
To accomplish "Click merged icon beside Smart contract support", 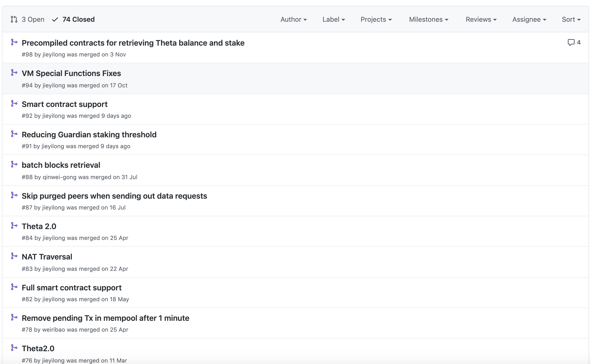I will pyautogui.click(x=14, y=104).
